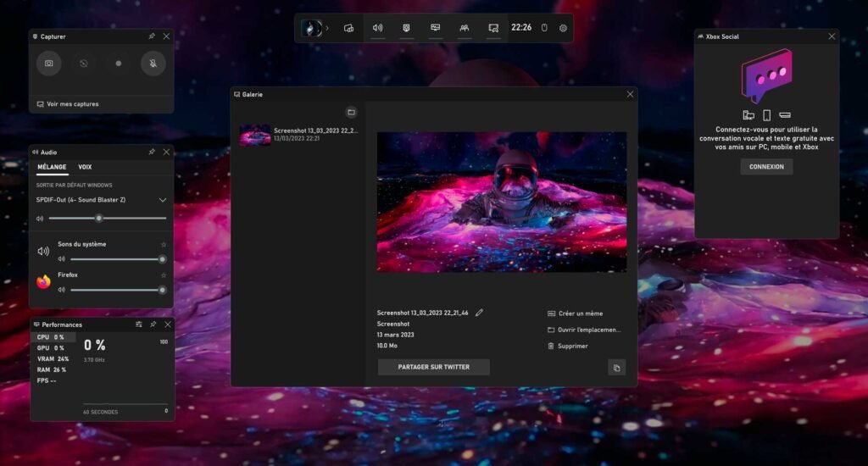Open Voir mes captures
Screen dimensions: 868x466
coord(68,104)
